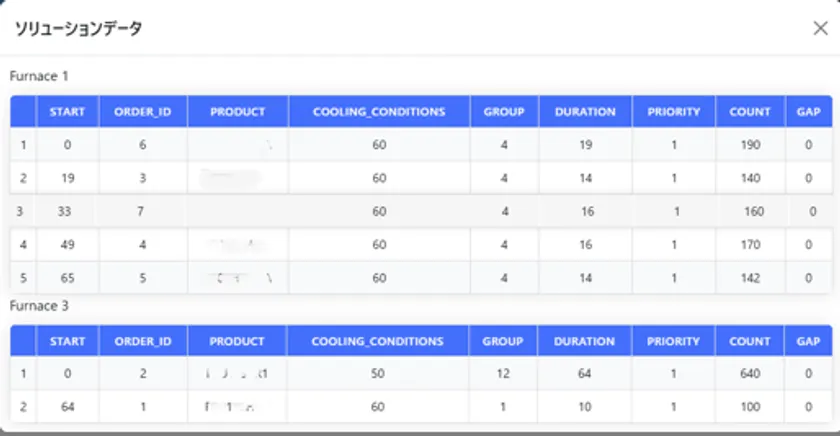Image resolution: width=840 pixels, height=436 pixels.
Task: Close the ソリューションデータ dialog
Action: click(820, 28)
